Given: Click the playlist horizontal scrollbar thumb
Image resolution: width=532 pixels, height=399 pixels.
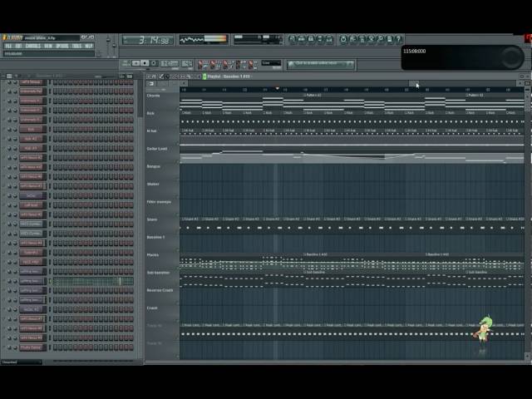Looking at the screenshot, I should (x=414, y=83).
